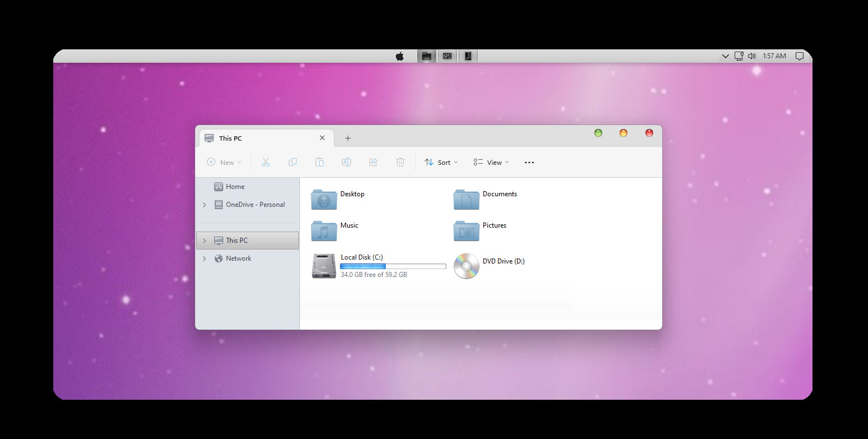This screenshot has width=868, height=439.
Task: Open a new File Explorer tab
Action: [x=348, y=138]
